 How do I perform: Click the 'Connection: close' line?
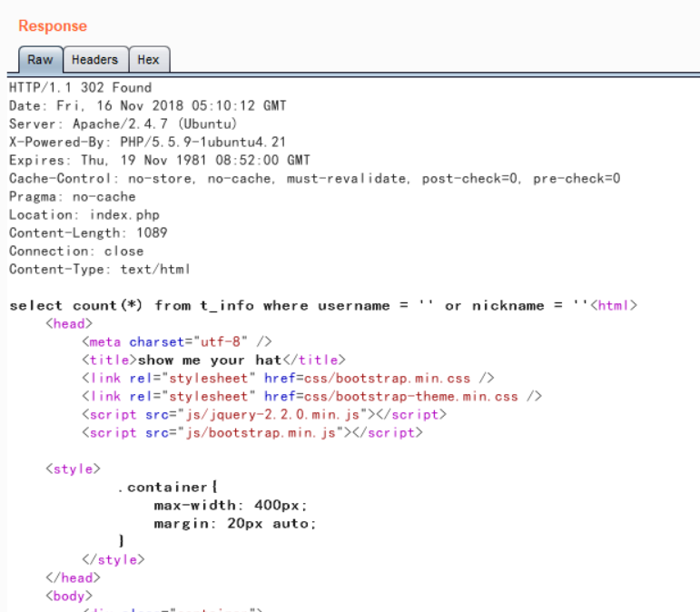[76, 252]
